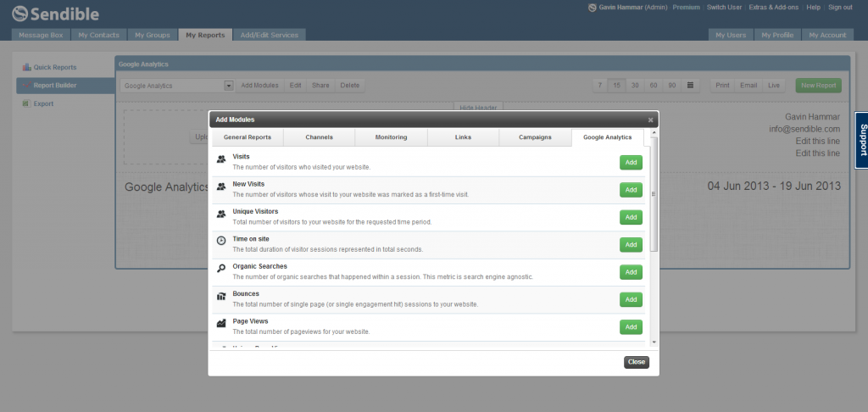Viewport: 868px width, 412px height.
Task: Open the Message Box tab
Action: click(41, 35)
